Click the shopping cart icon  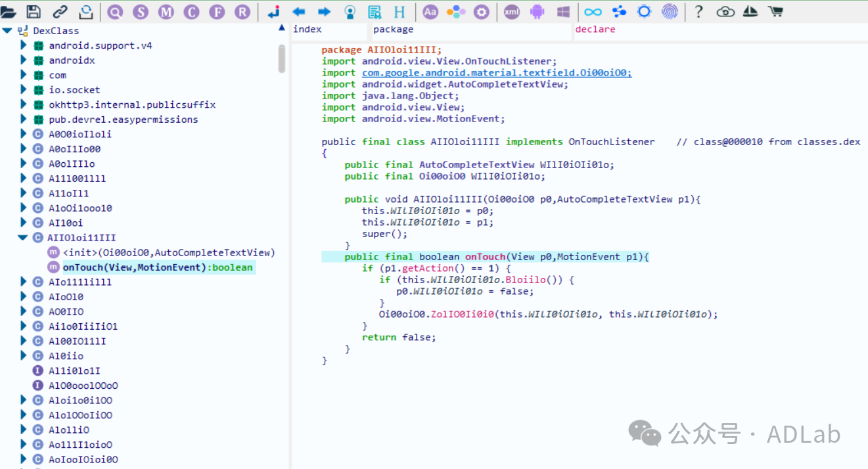pyautogui.click(x=775, y=11)
